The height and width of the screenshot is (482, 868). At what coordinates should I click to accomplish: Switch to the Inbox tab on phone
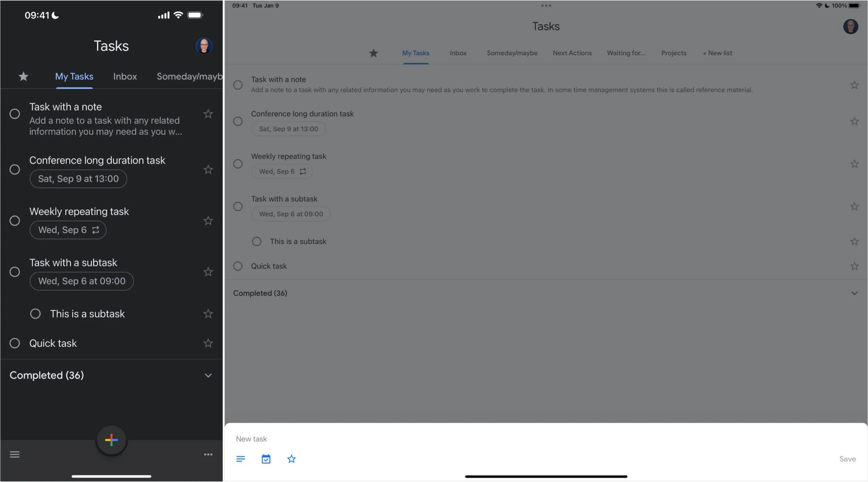click(x=125, y=76)
